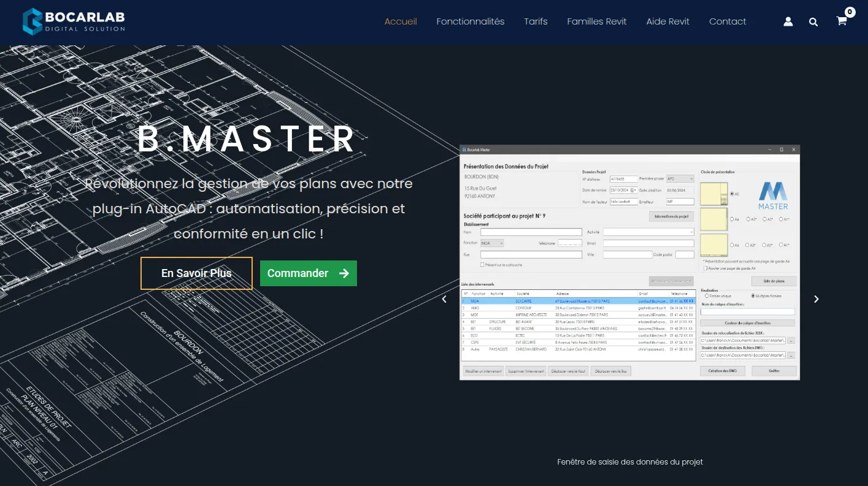Click 'Couleur du calque d'insertion' button
The height and width of the screenshot is (486, 868).
click(748, 323)
